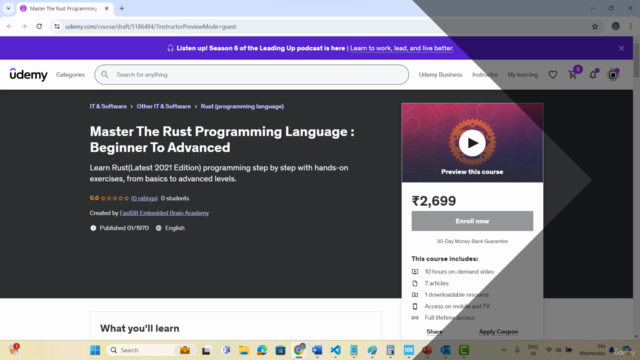Click the What you'll learn heading
This screenshot has width=640, height=360.
pos(140,328)
